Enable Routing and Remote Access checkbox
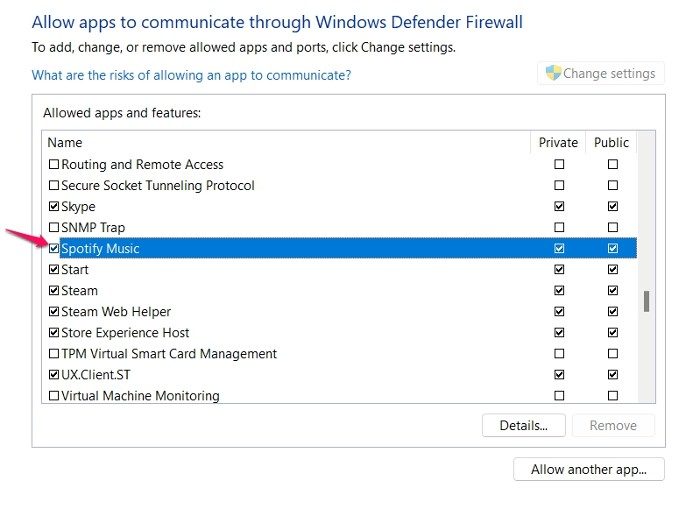Viewport: 700px width, 513px height. pos(54,164)
